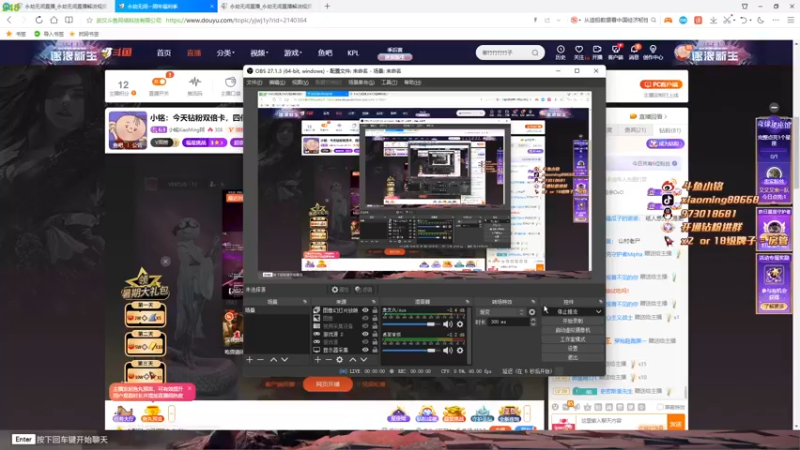Move the source up in OBS sources list
Screen dimensions: 800x450
coord(353,360)
